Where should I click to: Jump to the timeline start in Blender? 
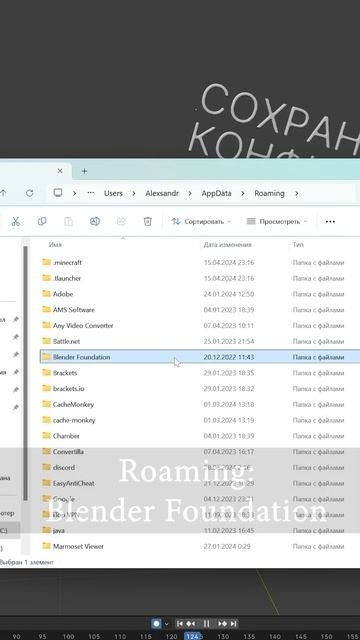(180, 623)
